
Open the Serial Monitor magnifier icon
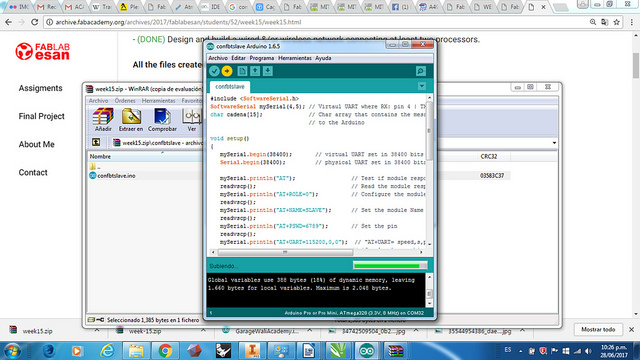click(421, 71)
